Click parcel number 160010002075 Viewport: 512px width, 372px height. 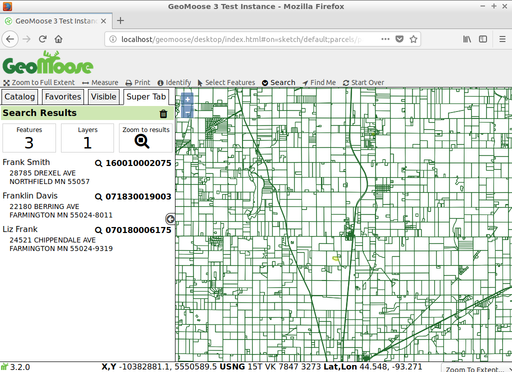pyautogui.click(x=138, y=163)
